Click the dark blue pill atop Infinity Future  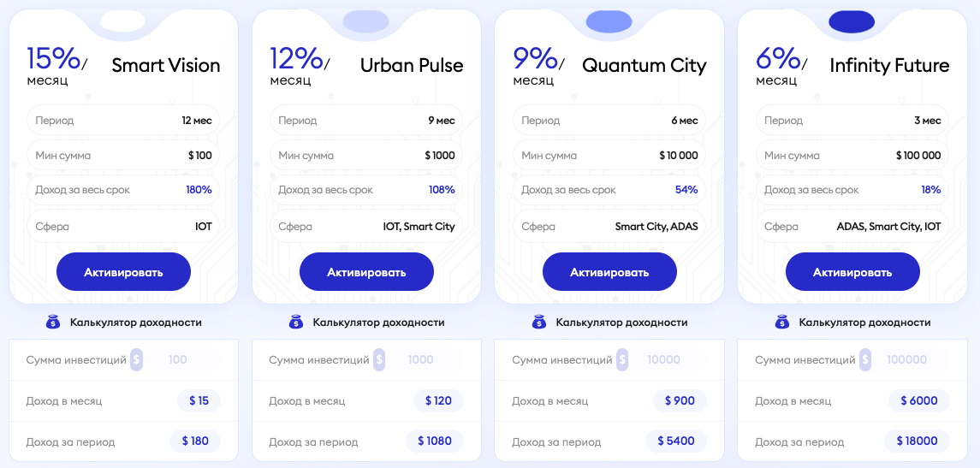coord(852,21)
